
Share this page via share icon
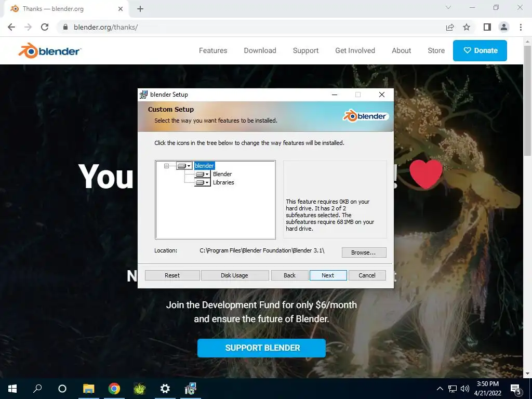450,27
